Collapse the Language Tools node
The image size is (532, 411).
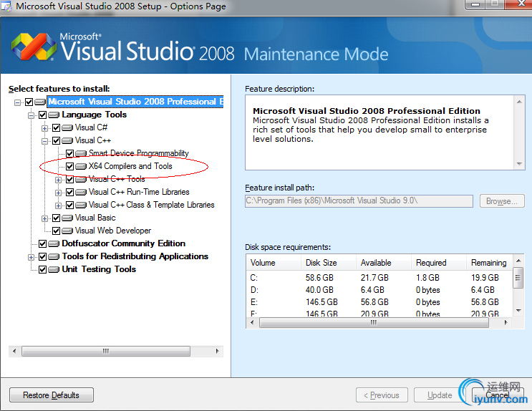(x=31, y=115)
